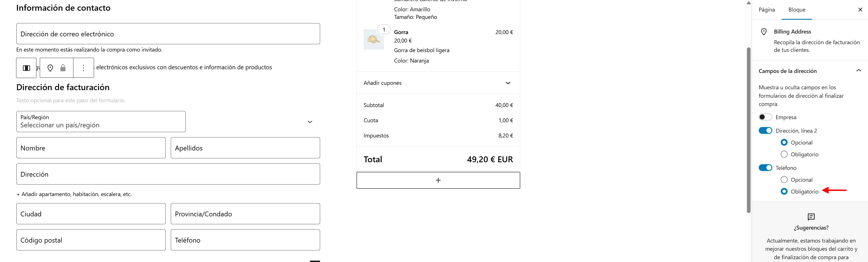Close the settings sidebar panel
Image resolution: width=868 pixels, height=262 pixels.
pos(860,10)
